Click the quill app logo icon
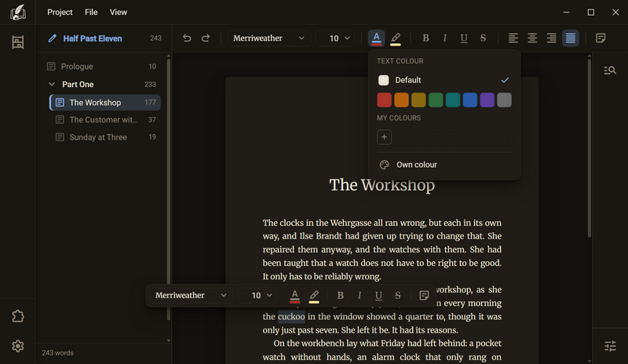This screenshot has height=364, width=628. (x=17, y=12)
